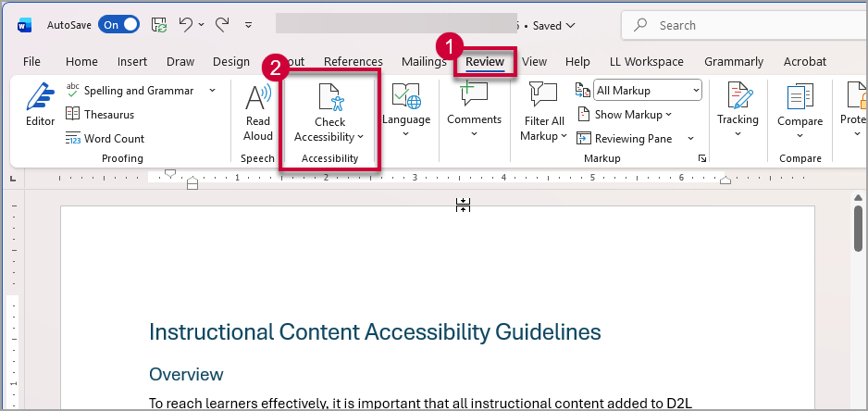
Task: Select the Review tab
Action: point(485,61)
